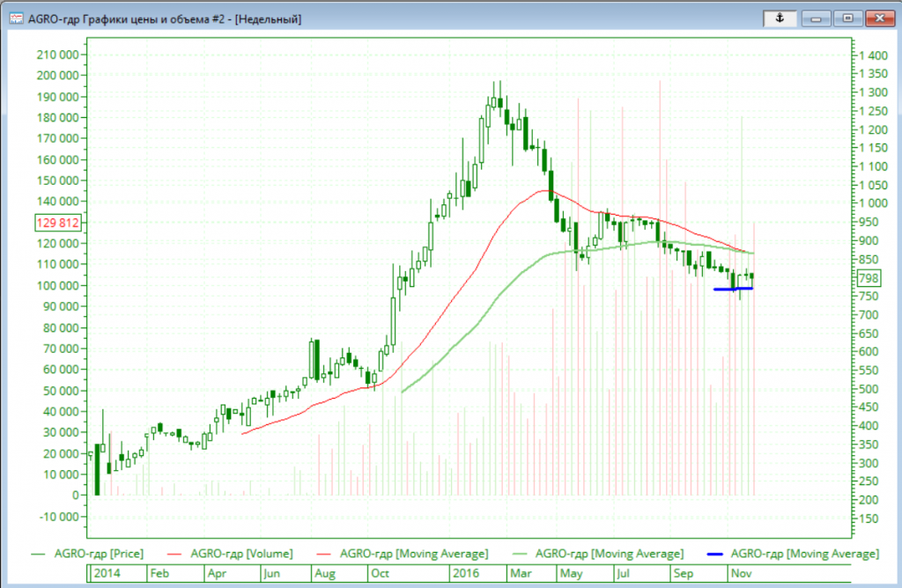Click the 798 current price label
902x588 pixels.
point(869,278)
